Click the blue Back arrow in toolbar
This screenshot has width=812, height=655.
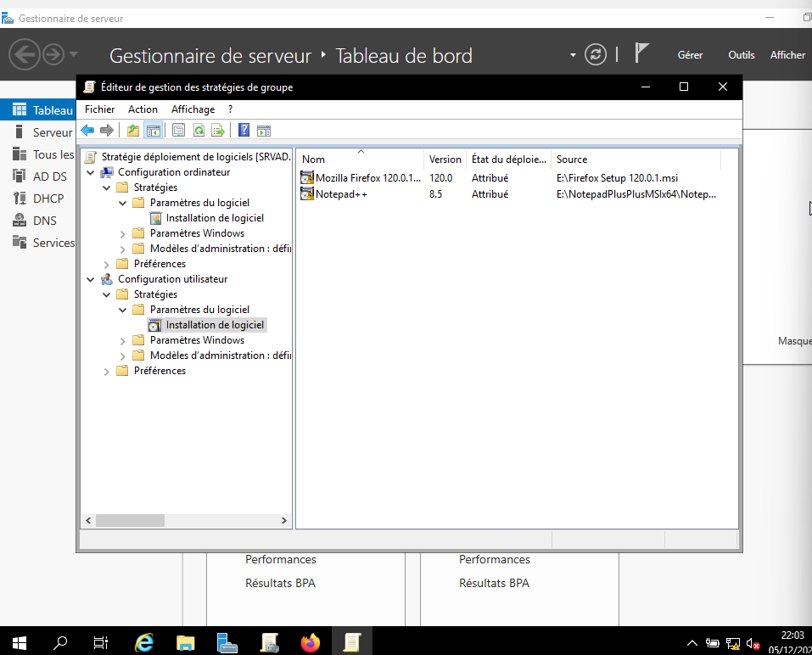(87, 130)
